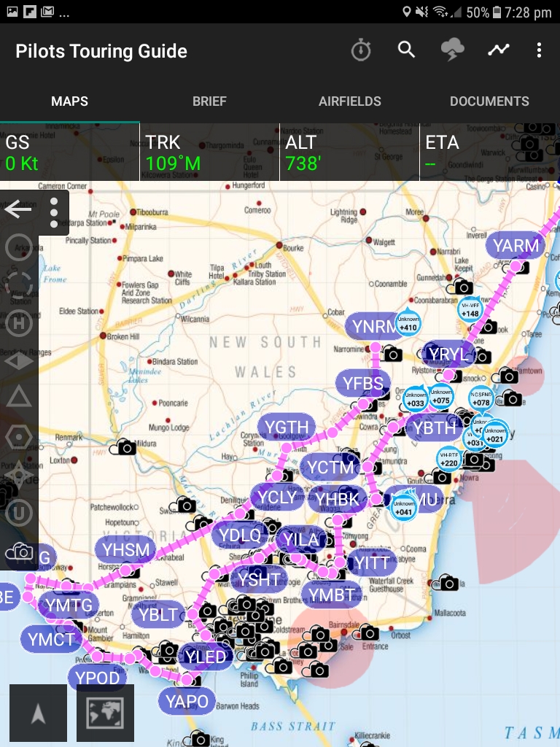Select the YLED airfield waypoint label
Viewport: 560px width, 747px height.
tap(205, 657)
